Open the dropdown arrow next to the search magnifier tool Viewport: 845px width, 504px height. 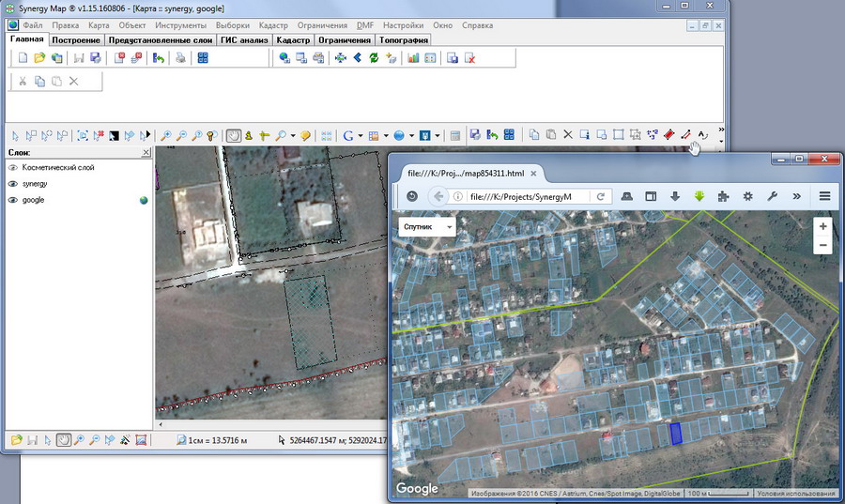[x=293, y=136]
